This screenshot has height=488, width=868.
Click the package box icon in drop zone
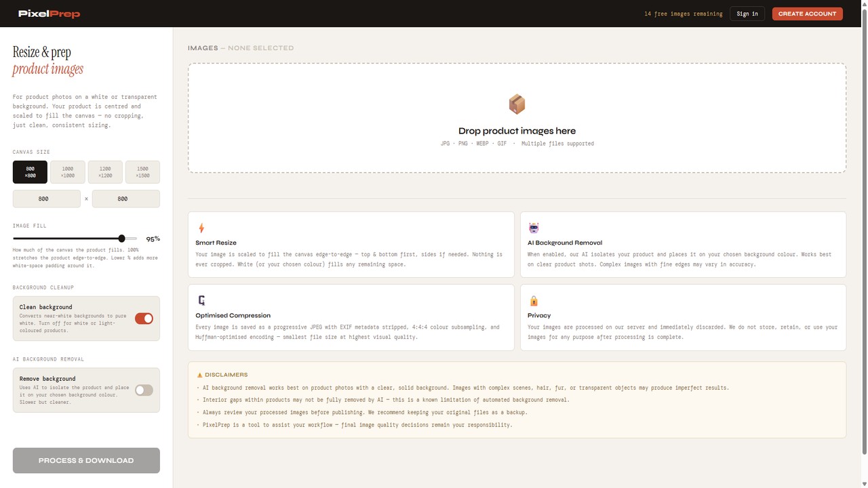pyautogui.click(x=517, y=104)
